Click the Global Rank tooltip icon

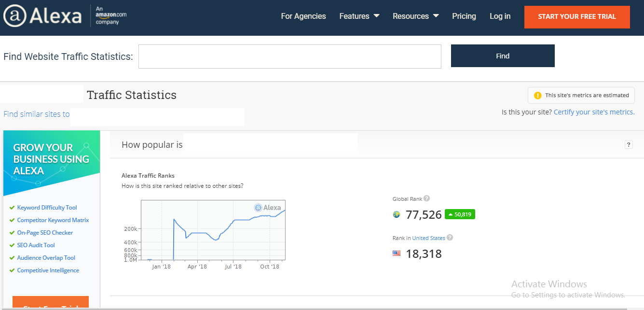(426, 198)
